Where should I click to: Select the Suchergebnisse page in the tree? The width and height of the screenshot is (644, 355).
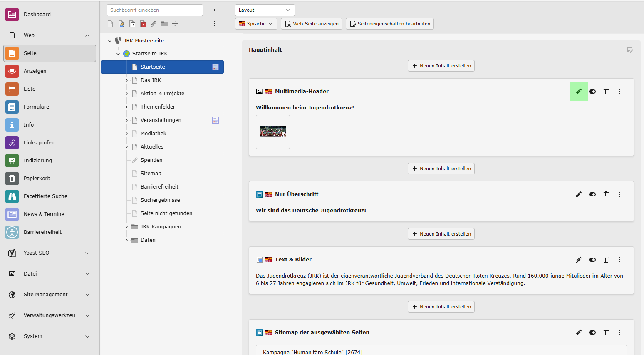[x=160, y=200]
